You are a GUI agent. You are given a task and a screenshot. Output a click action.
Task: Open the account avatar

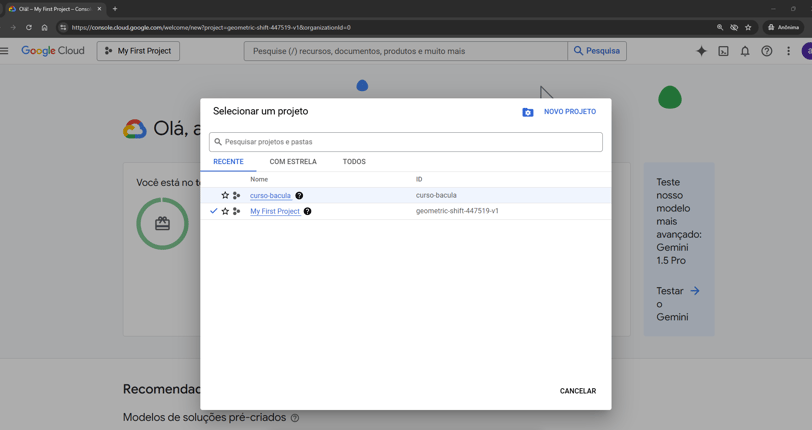point(807,51)
